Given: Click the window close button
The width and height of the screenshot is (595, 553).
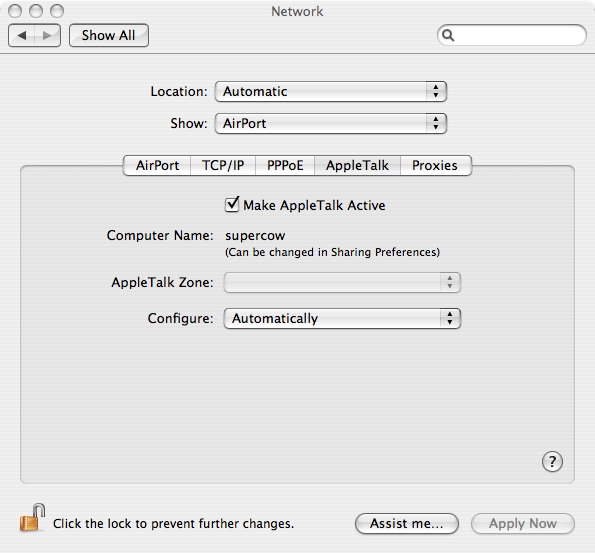Looking at the screenshot, I should click(x=15, y=11).
